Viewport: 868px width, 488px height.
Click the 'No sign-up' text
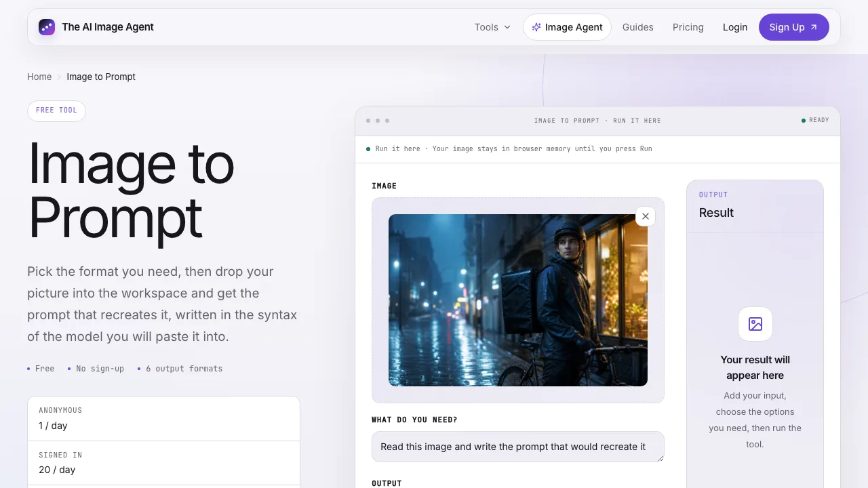100,369
